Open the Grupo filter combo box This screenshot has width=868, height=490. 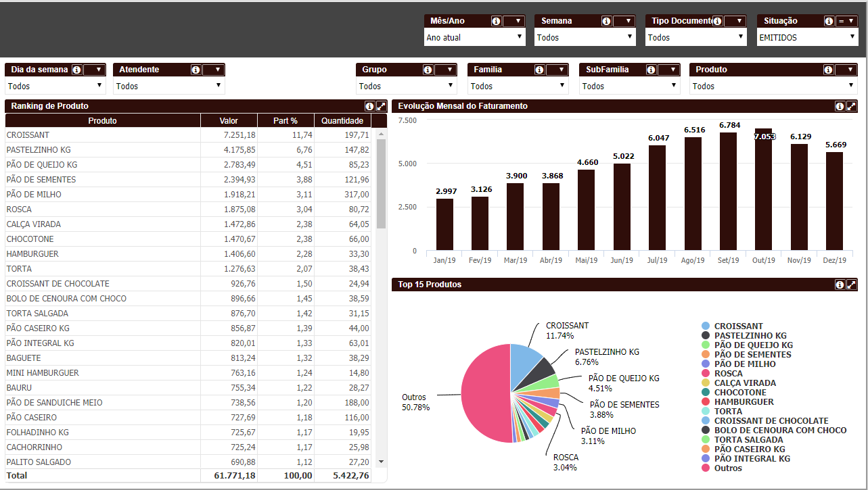[407, 86]
